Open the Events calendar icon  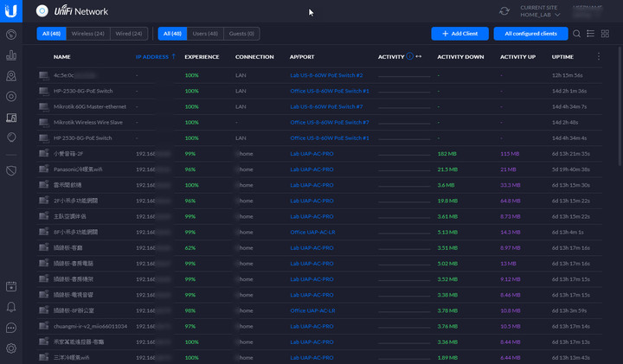[11, 286]
